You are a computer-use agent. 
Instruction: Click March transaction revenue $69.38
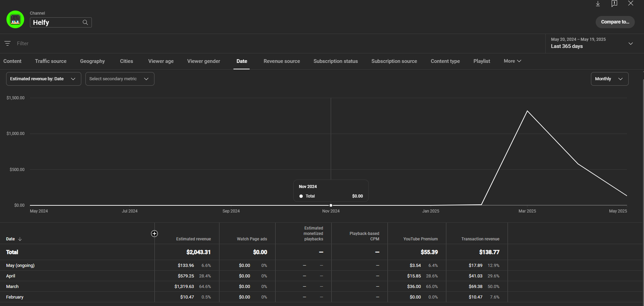coord(476,287)
